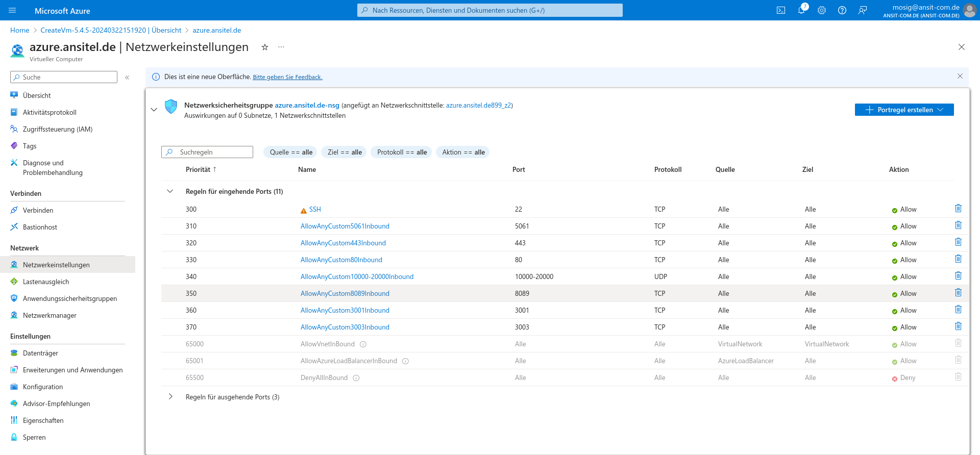980x455 pixels.
Task: Open the Portregel erstellen dropdown button
Action: click(x=904, y=110)
